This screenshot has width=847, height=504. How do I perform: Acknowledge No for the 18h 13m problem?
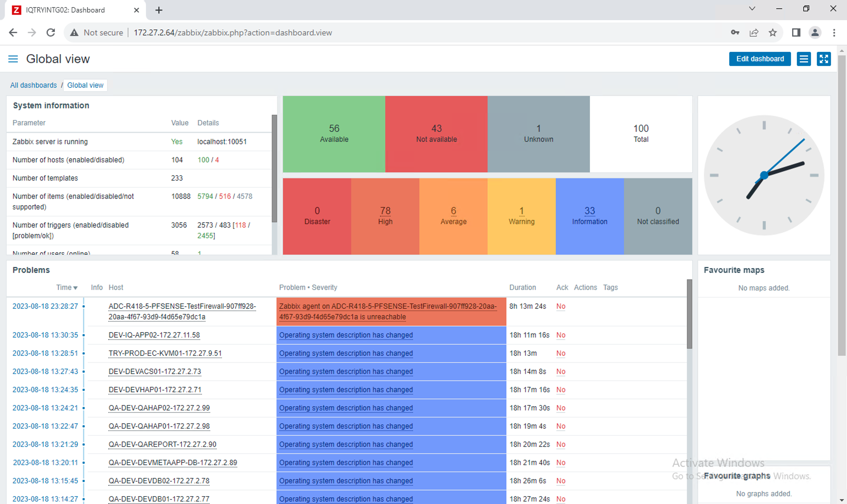pos(561,353)
